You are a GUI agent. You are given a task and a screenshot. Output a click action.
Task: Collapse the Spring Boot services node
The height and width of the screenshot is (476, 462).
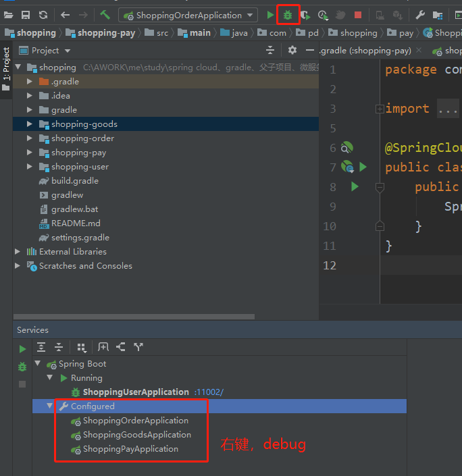pyautogui.click(x=38, y=363)
